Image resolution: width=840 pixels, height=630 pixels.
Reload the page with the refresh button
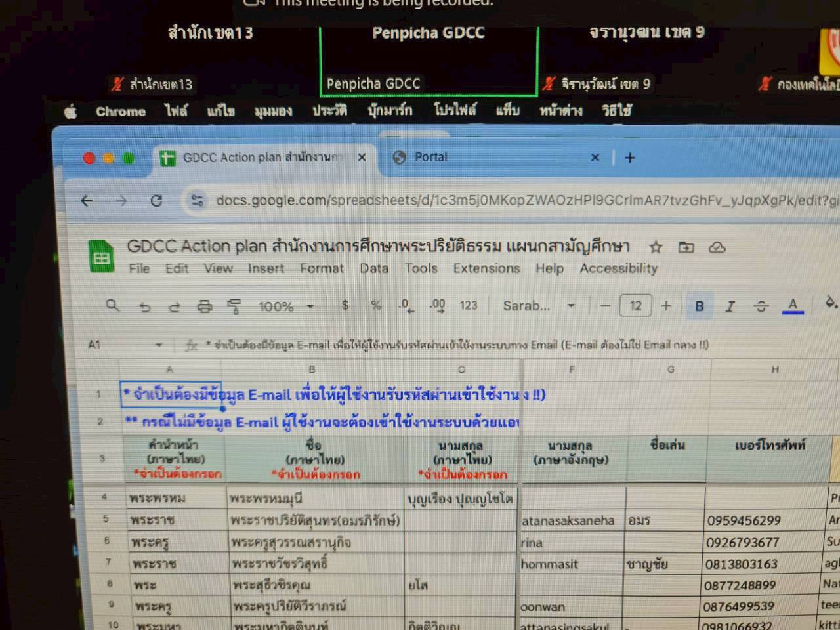(156, 201)
